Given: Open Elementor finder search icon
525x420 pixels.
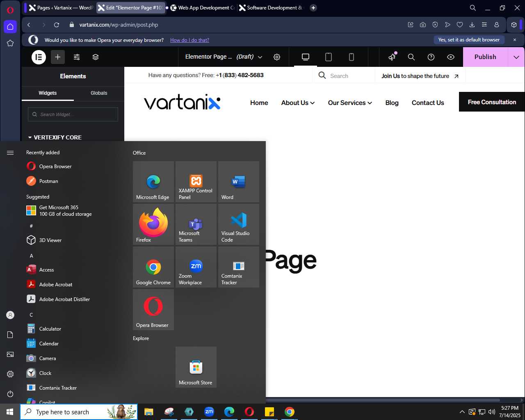Looking at the screenshot, I should 411,57.
